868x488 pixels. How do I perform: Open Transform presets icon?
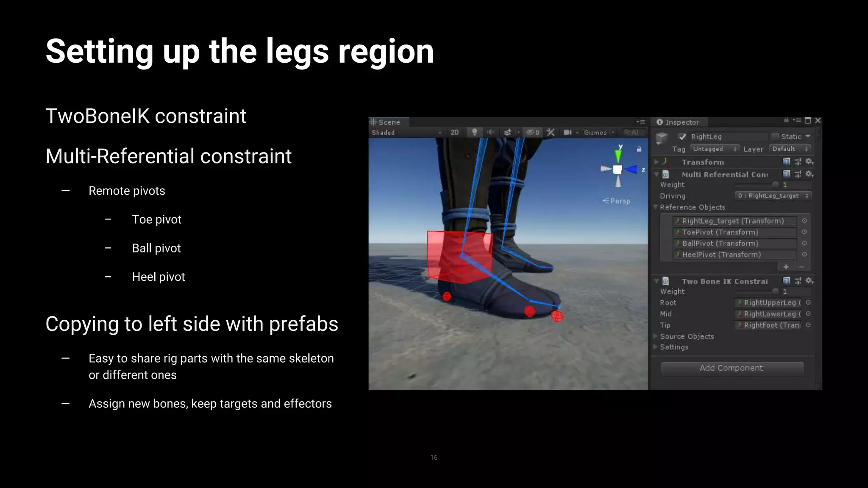(x=798, y=161)
